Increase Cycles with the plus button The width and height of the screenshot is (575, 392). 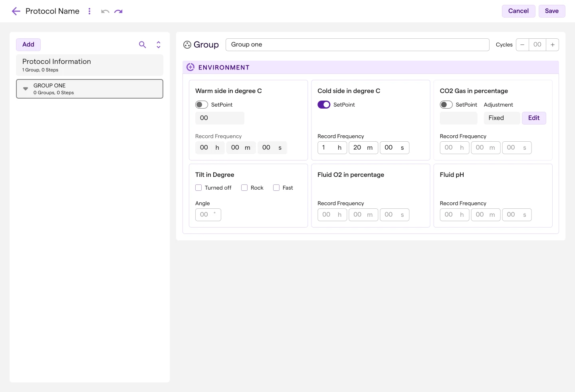553,45
